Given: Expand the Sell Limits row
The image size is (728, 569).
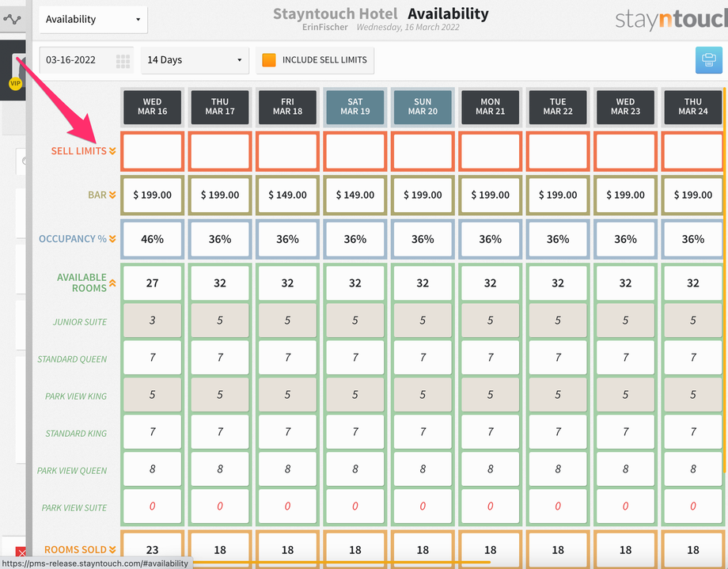Looking at the screenshot, I should (x=112, y=151).
